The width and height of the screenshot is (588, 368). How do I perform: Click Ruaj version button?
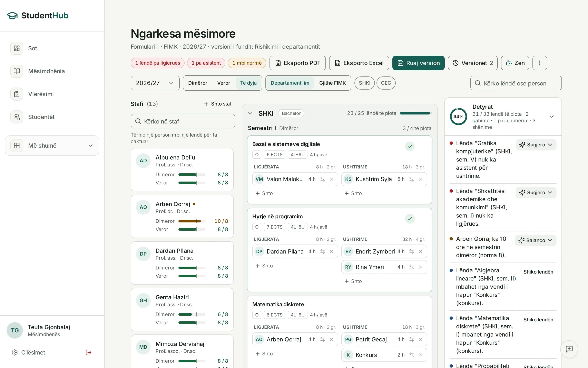[418, 63]
